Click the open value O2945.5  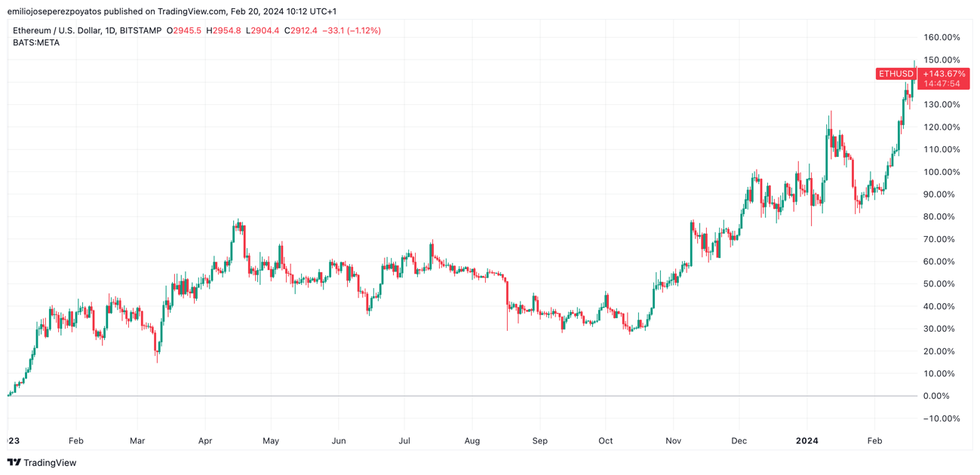pyautogui.click(x=184, y=31)
